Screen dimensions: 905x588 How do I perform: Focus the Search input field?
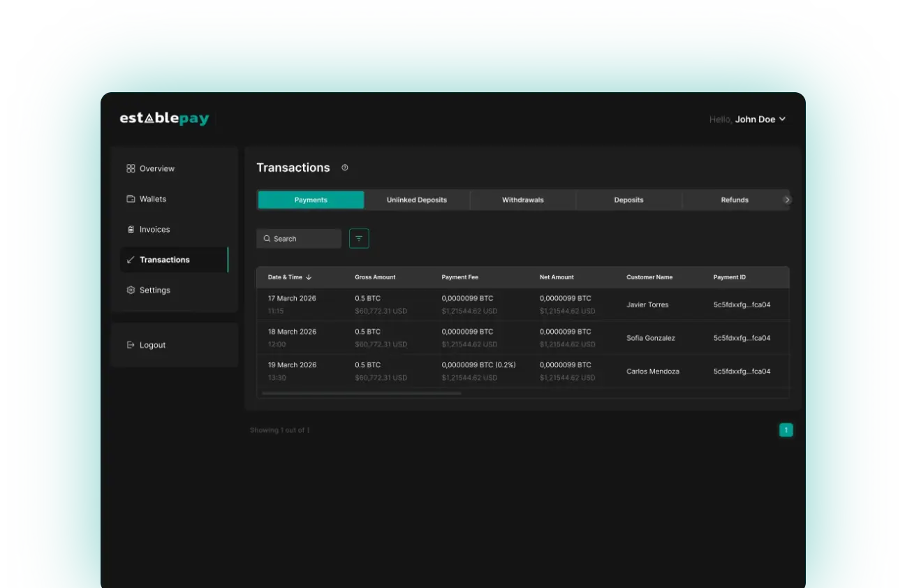[x=299, y=239]
